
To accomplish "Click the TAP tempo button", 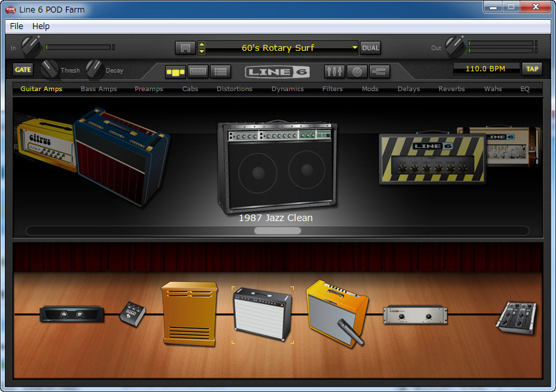I will (532, 69).
